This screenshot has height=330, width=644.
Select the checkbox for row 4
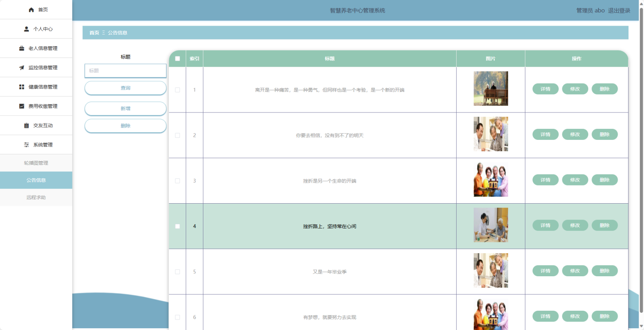point(177,226)
